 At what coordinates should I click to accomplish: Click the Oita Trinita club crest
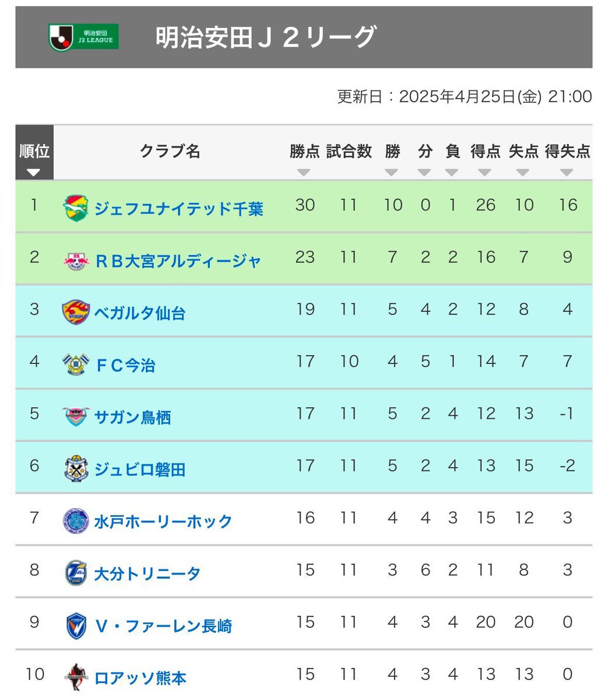pyautogui.click(x=76, y=573)
